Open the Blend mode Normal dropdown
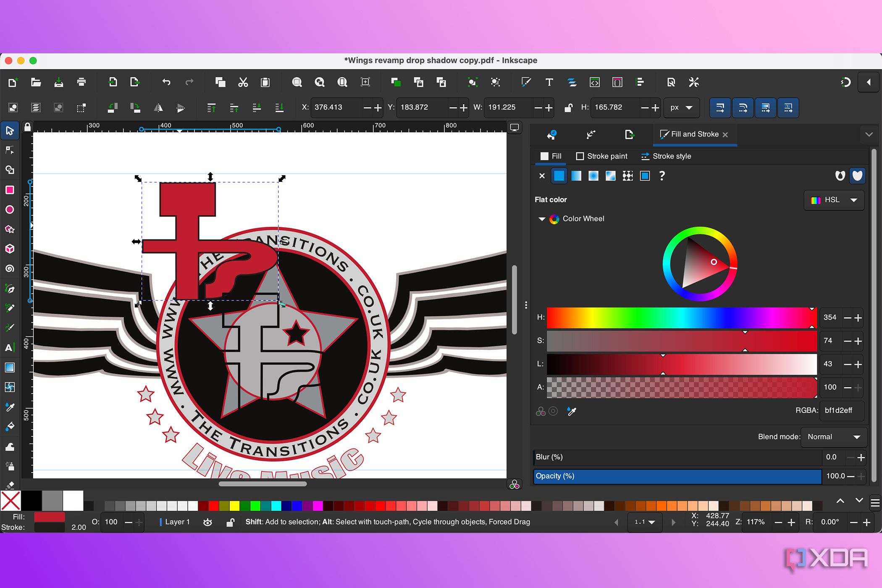The width and height of the screenshot is (882, 588). 834,437
